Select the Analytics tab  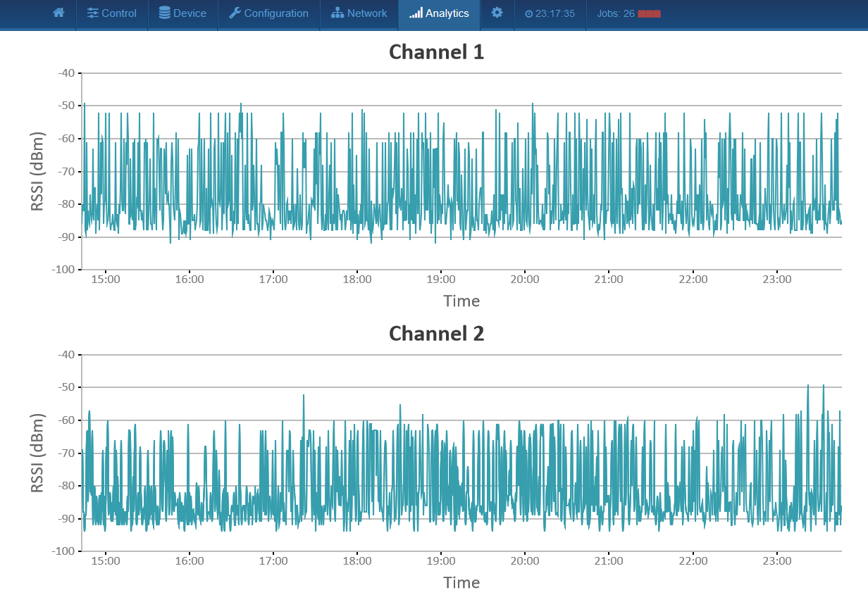click(439, 13)
